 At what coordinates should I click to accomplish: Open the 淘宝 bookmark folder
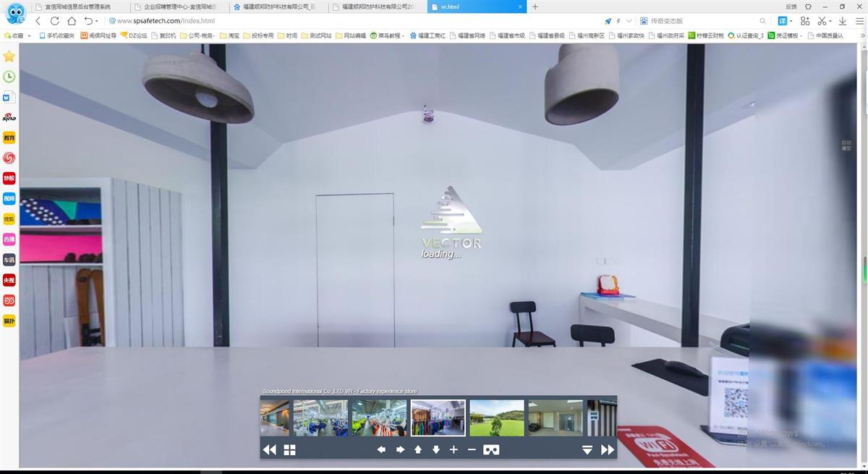coord(229,35)
